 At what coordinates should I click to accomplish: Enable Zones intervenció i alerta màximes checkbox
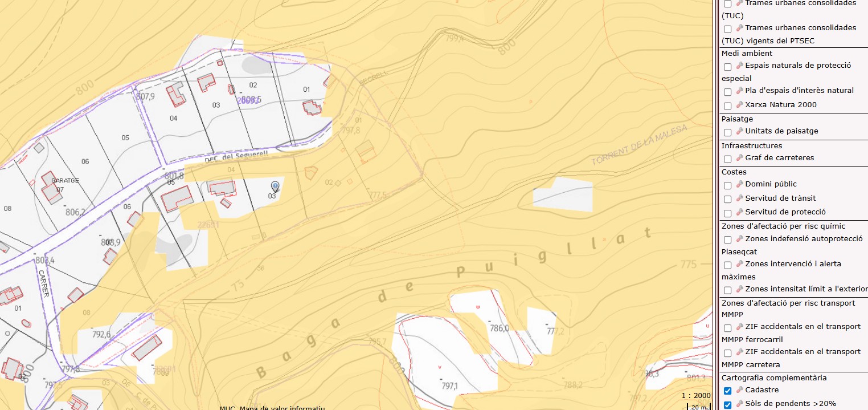727,265
